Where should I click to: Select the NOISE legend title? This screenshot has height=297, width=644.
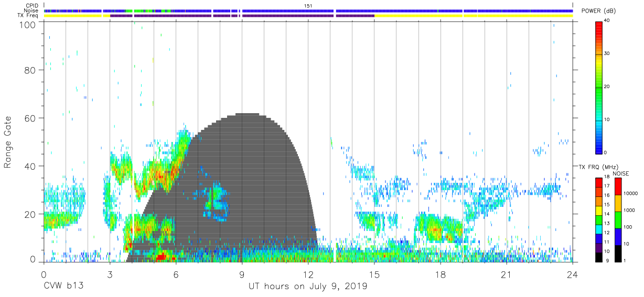coord(620,173)
